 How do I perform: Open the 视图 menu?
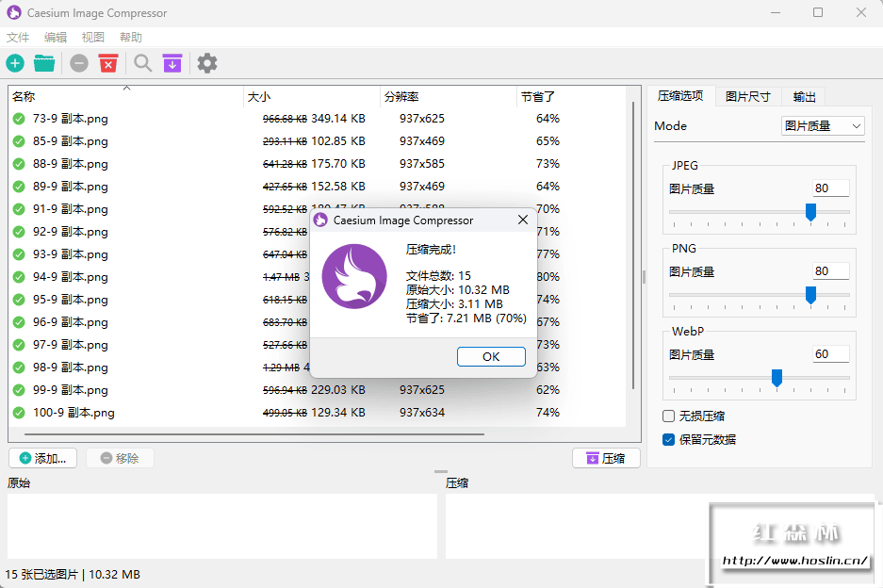click(93, 37)
